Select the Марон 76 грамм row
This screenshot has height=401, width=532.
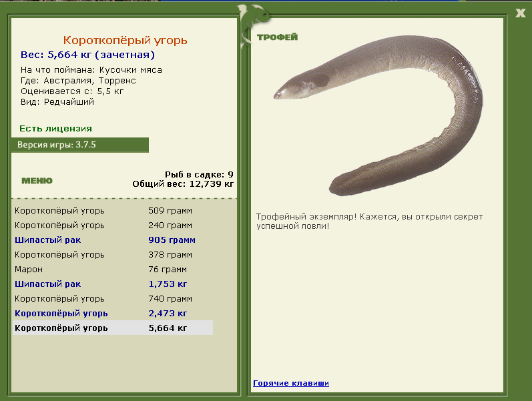113,270
